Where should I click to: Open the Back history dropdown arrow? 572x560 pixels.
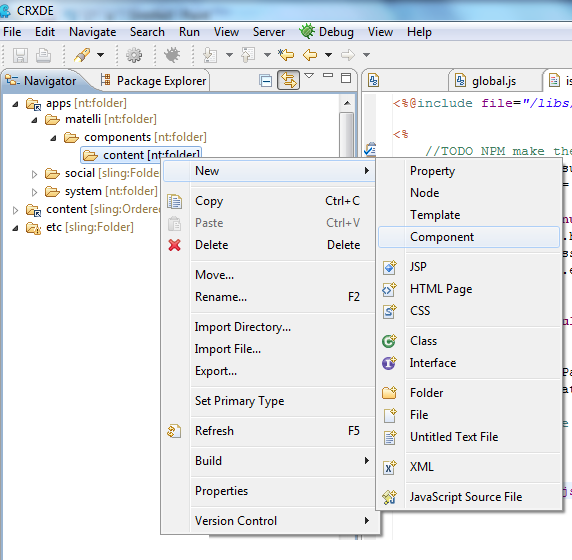(x=329, y=55)
